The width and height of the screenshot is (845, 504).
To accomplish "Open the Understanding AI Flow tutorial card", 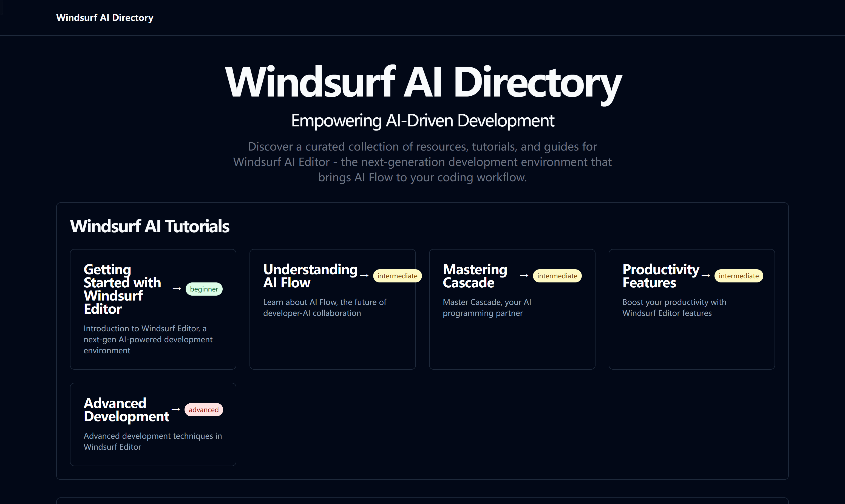I will (x=332, y=309).
